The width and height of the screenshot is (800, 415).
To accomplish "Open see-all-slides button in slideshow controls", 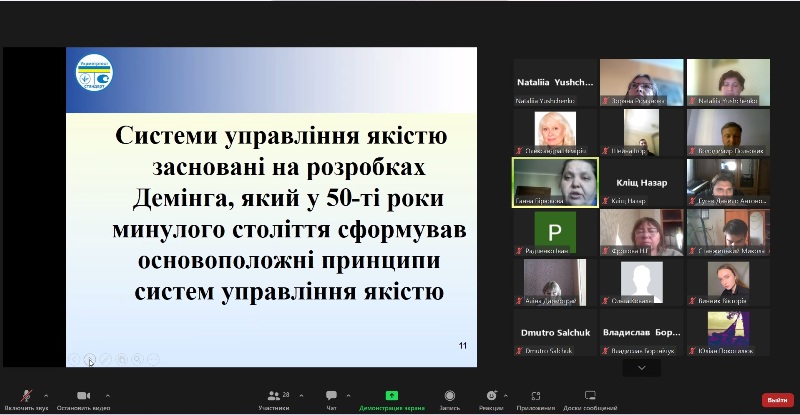I will click(121, 359).
